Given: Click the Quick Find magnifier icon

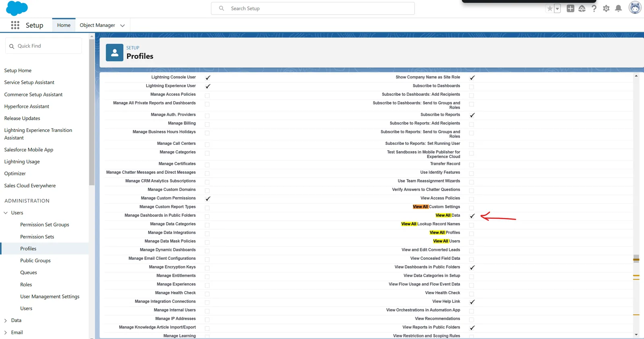Looking at the screenshot, I should pos(12,46).
